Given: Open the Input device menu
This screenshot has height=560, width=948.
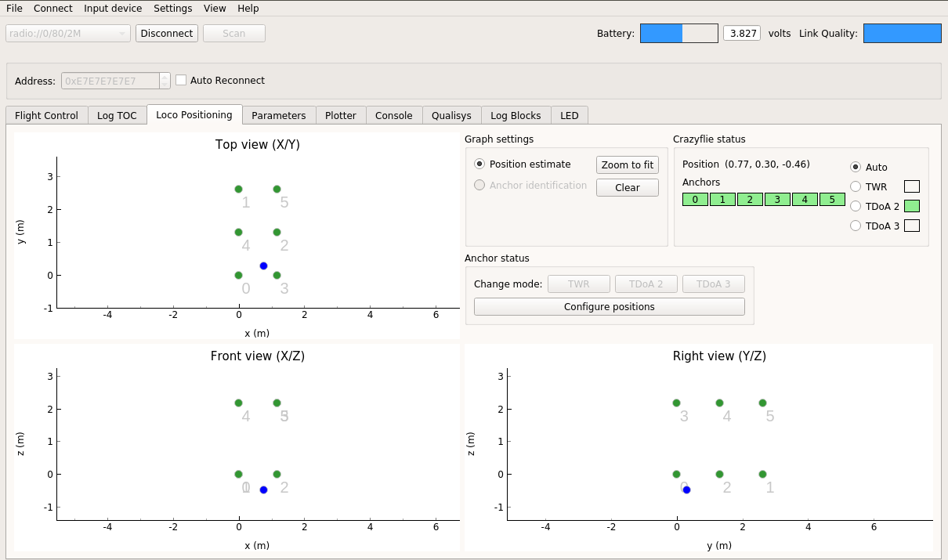Looking at the screenshot, I should pos(113,9).
